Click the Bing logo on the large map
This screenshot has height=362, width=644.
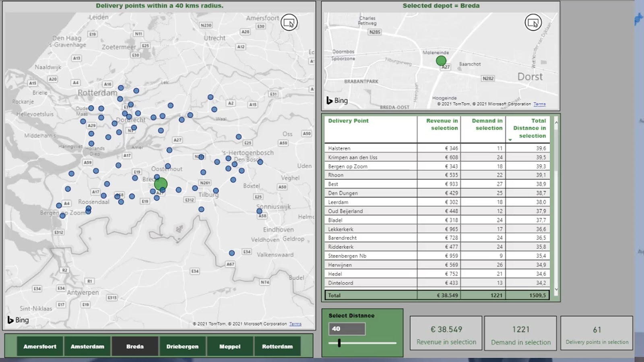[x=18, y=320]
